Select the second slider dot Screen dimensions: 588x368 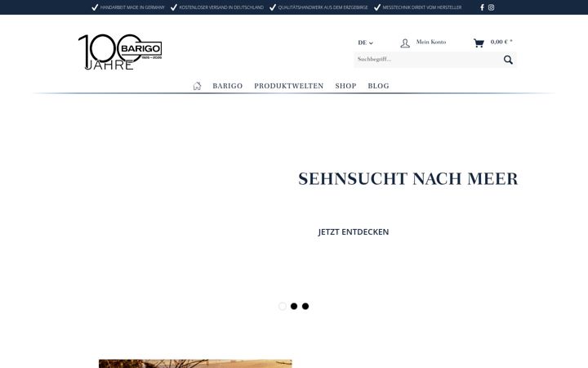294,306
